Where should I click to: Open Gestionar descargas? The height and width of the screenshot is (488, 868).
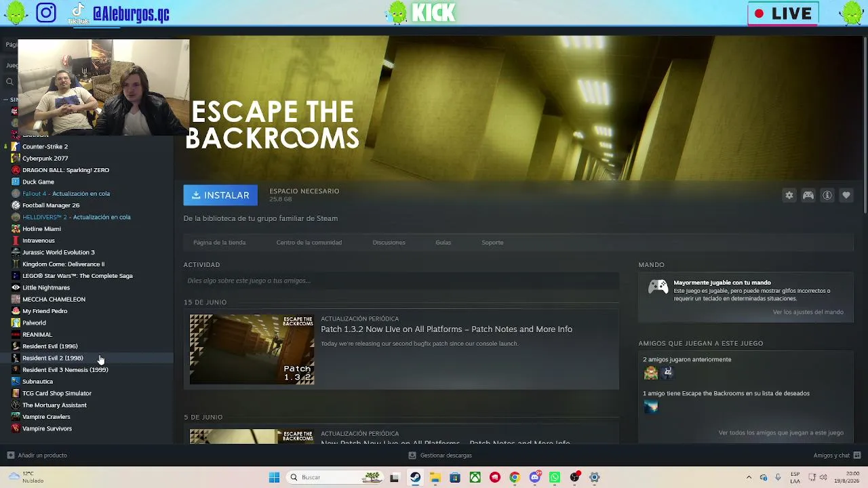coord(440,455)
